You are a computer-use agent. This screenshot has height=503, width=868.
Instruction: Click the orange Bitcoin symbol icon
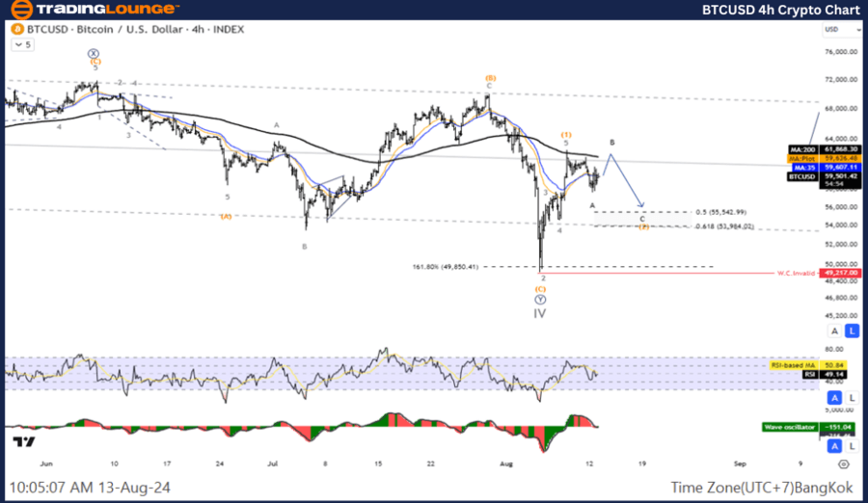click(x=17, y=29)
